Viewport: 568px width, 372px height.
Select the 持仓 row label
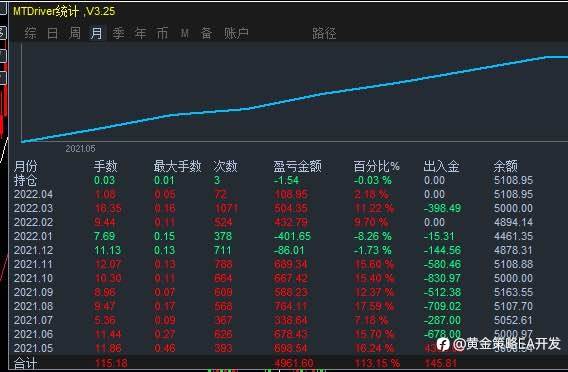(x=26, y=180)
